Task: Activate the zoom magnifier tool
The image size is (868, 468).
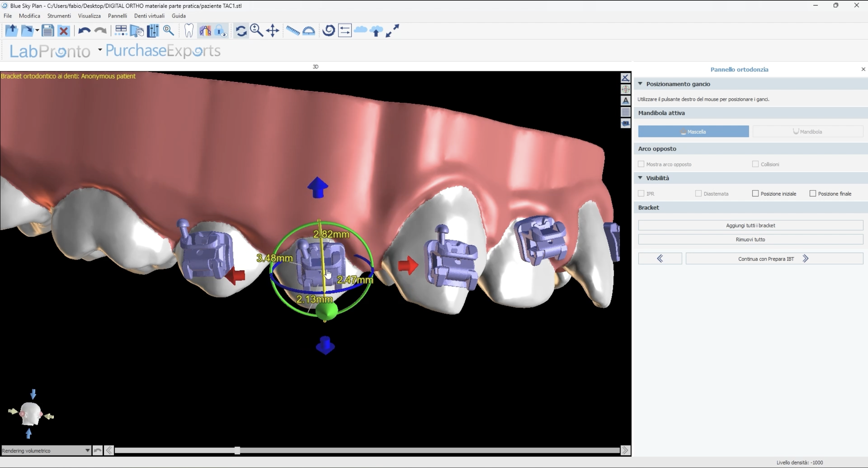Action: 256,31
